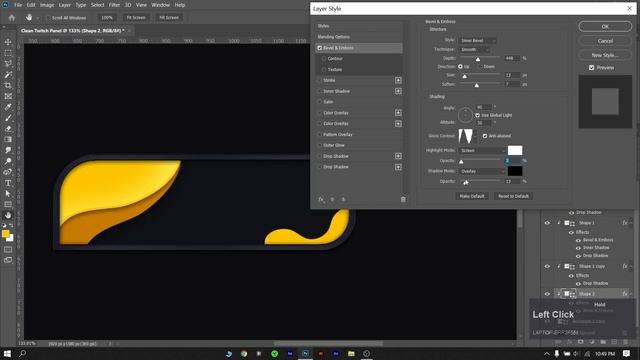Screen dimensions: 640x360
Task: Select the Hand tool in the toolbox
Action: pyautogui.click(x=8, y=215)
